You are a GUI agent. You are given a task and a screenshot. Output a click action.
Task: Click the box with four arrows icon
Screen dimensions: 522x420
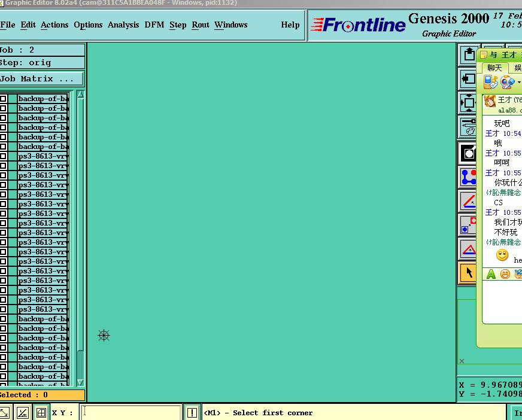coord(468,102)
